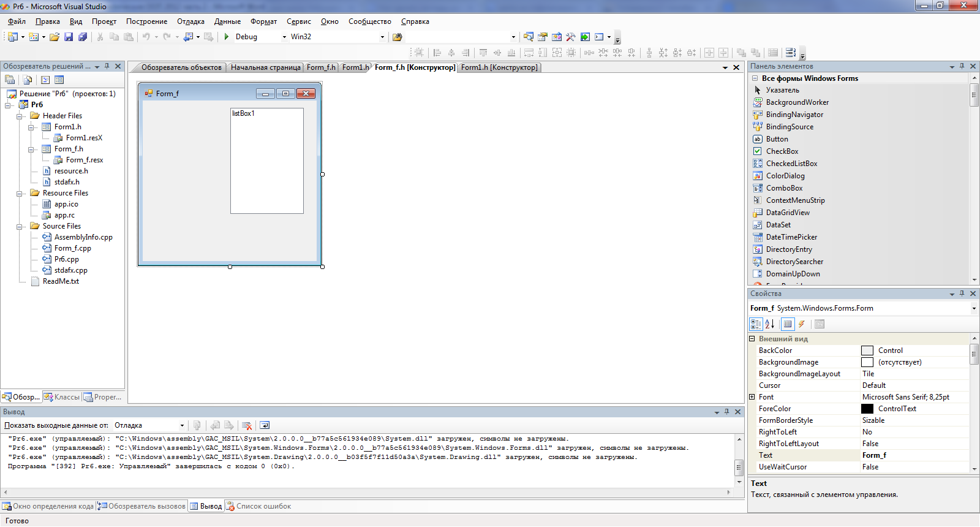Switch Properties grid to Alphabetical sort icon
This screenshot has width=980, height=527.
coord(770,324)
